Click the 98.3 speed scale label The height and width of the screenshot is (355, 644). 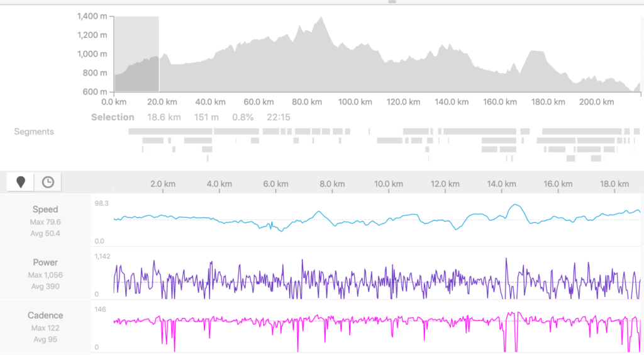(101, 204)
